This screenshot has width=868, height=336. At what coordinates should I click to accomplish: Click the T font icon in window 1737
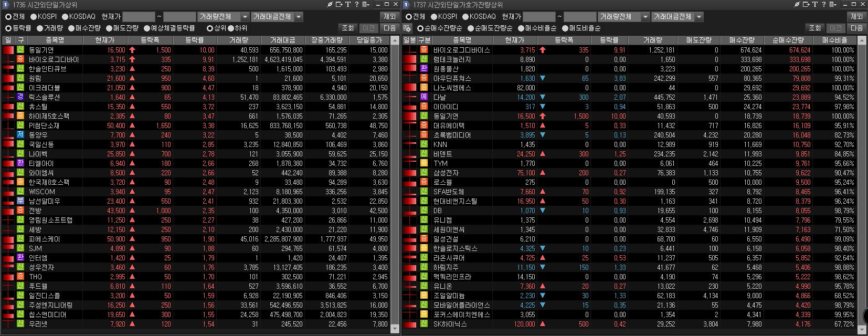pyautogui.click(x=815, y=4)
